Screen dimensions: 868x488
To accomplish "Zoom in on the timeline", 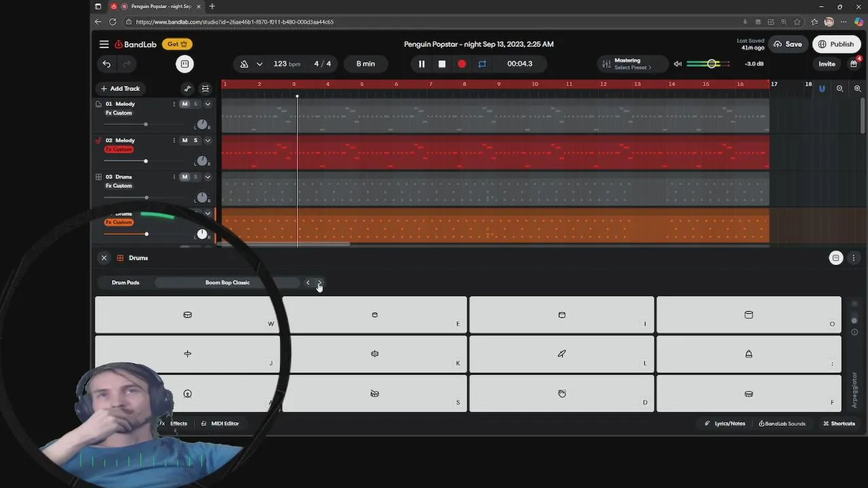I will click(x=857, y=88).
